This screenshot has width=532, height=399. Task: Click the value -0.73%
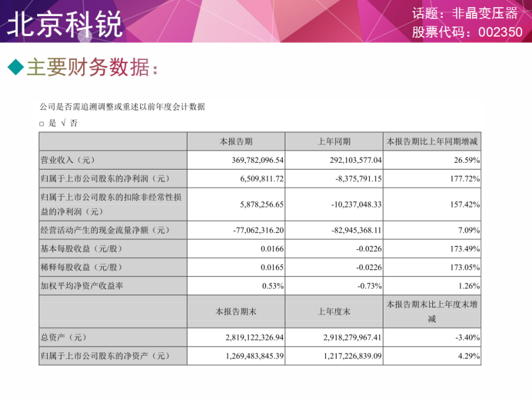pyautogui.click(x=370, y=286)
